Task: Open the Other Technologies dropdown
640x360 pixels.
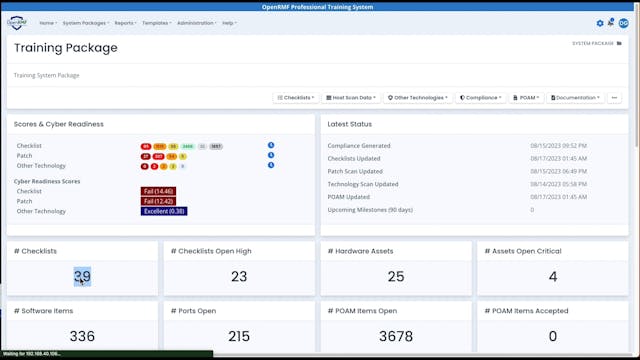Action: coord(418,98)
